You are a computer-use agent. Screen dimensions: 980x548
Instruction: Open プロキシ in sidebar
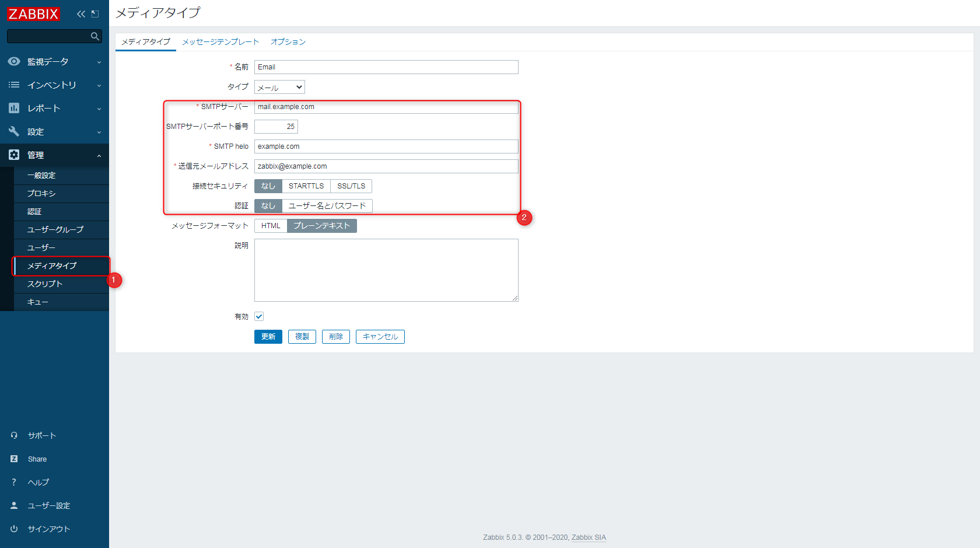point(61,194)
